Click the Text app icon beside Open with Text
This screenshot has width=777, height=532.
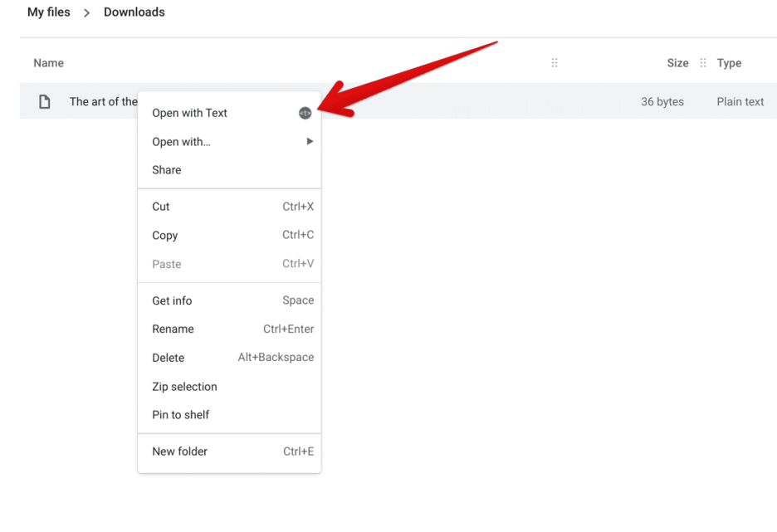click(305, 113)
